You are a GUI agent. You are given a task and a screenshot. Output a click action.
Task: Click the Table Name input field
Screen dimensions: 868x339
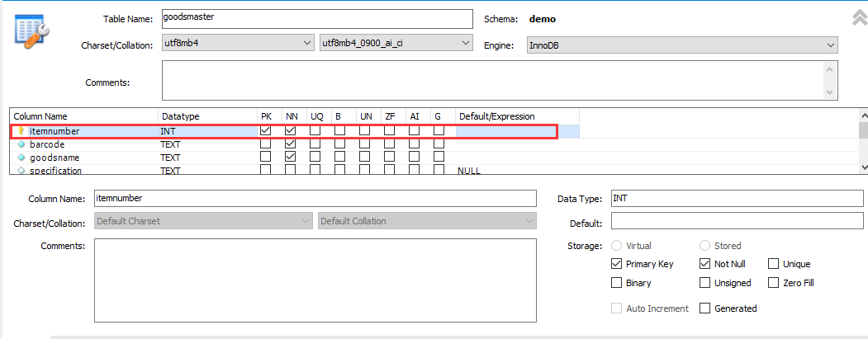coord(316,18)
